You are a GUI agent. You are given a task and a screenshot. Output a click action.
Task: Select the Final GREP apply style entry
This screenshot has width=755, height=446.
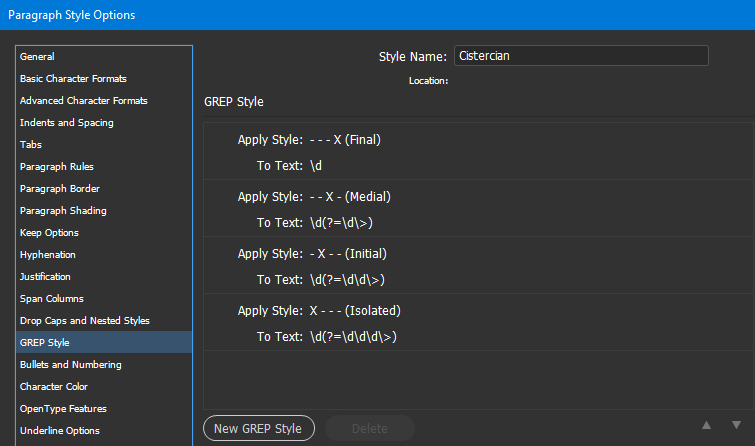pyautogui.click(x=345, y=140)
